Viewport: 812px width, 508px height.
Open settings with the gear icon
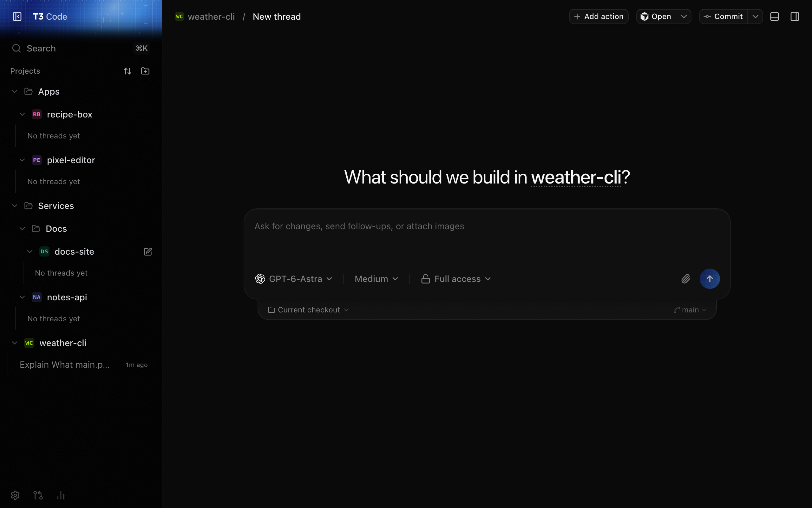pyautogui.click(x=15, y=495)
